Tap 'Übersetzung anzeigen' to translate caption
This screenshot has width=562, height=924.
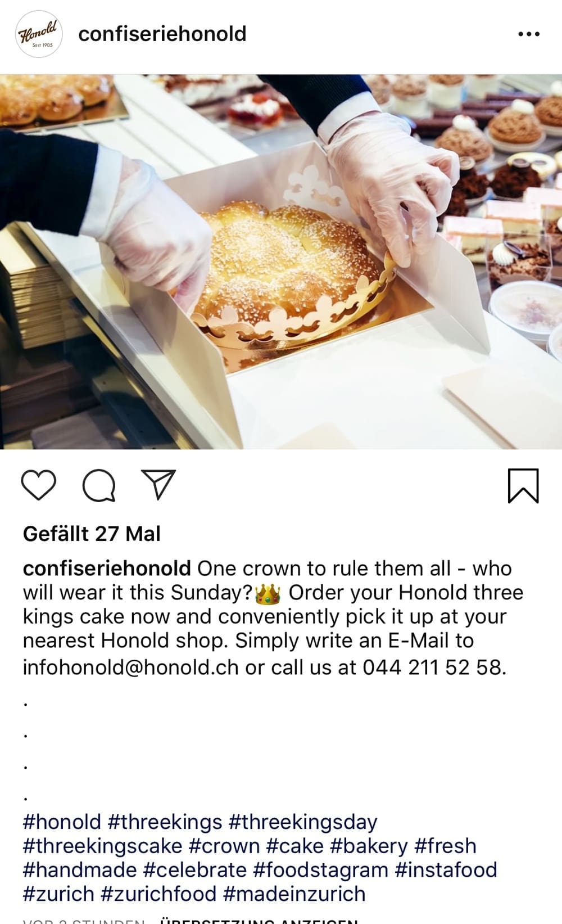[x=259, y=921]
